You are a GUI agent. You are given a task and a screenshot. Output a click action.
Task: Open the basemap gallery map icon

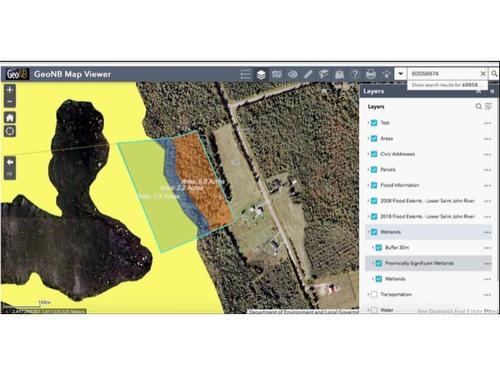[277, 74]
